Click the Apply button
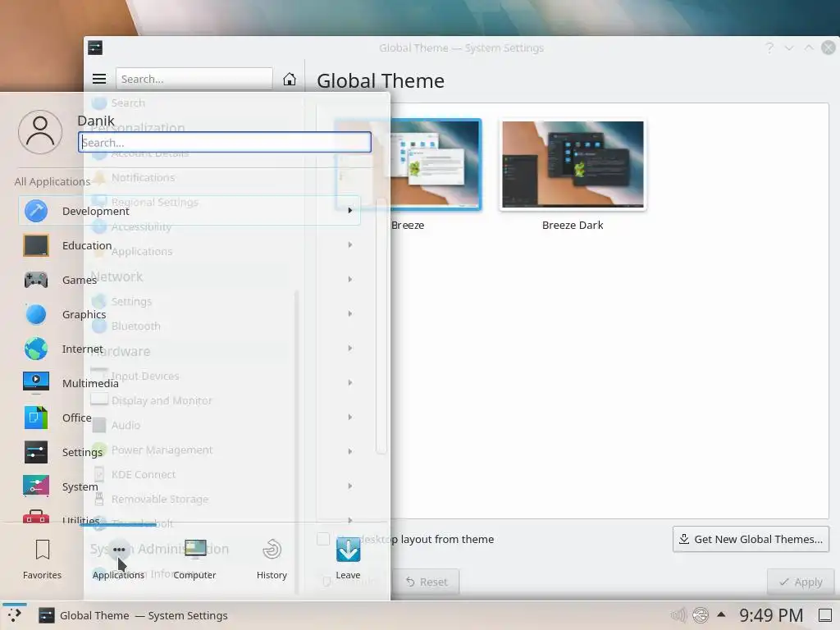The image size is (840, 630). (801, 582)
